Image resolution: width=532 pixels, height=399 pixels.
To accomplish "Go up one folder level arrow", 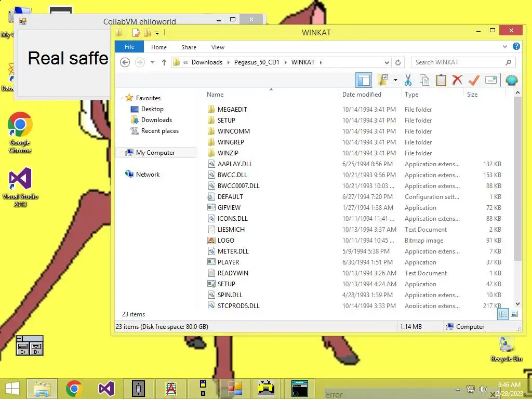I will [164, 62].
